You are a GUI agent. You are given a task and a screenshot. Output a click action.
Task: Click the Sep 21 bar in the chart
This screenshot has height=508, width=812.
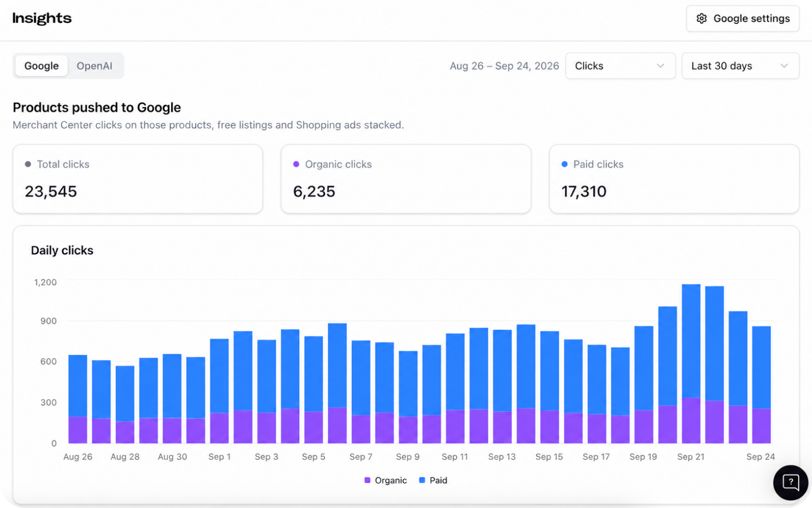[691, 364]
